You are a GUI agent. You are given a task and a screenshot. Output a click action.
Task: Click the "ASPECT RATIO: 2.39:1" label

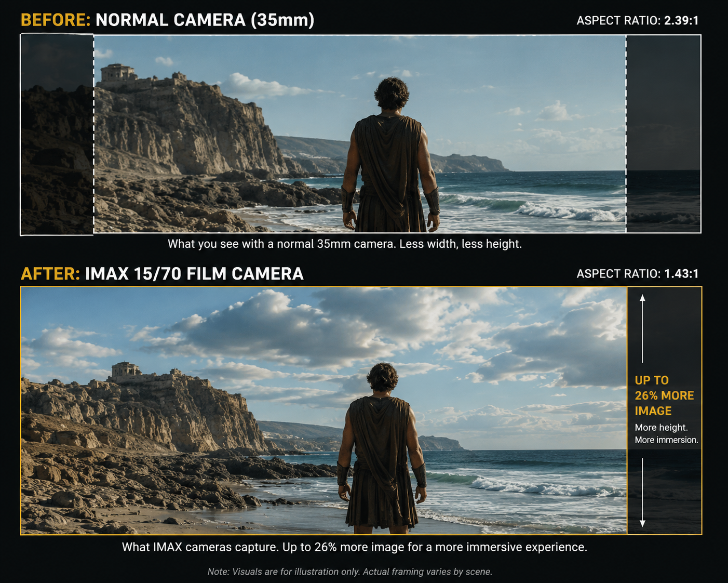click(x=638, y=20)
